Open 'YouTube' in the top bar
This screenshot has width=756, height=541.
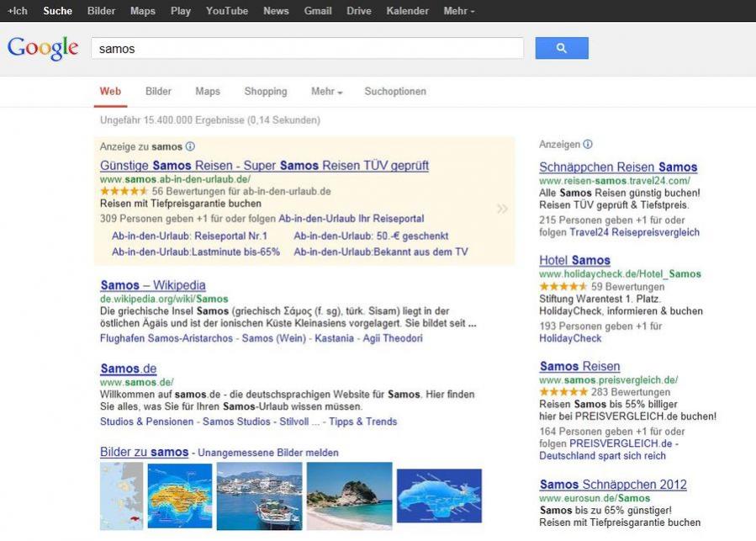click(x=227, y=11)
